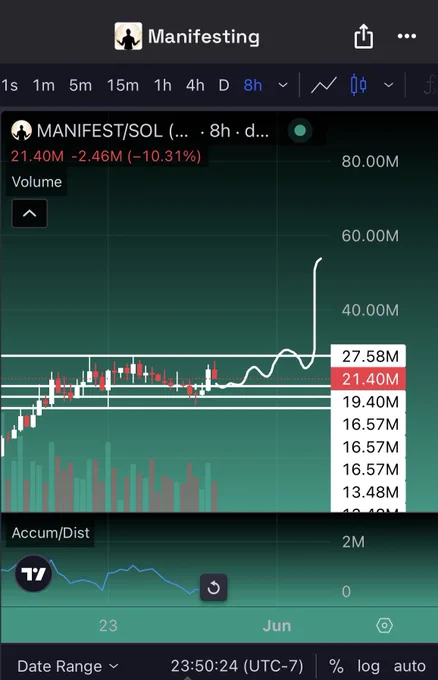Image resolution: width=438 pixels, height=680 pixels.
Task: Open the Date Range dropdown
Action: (68, 666)
